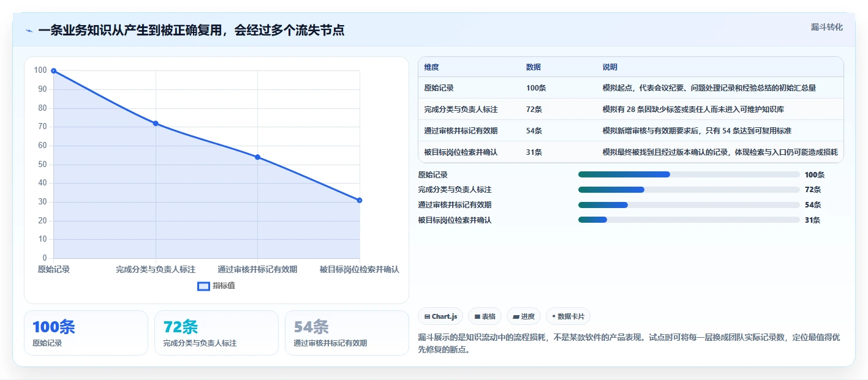Click the 原始记录 cell in the table

click(439, 88)
